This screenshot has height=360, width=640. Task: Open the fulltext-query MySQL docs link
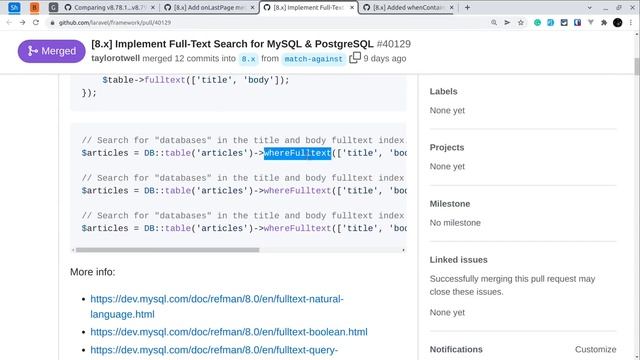214,350
